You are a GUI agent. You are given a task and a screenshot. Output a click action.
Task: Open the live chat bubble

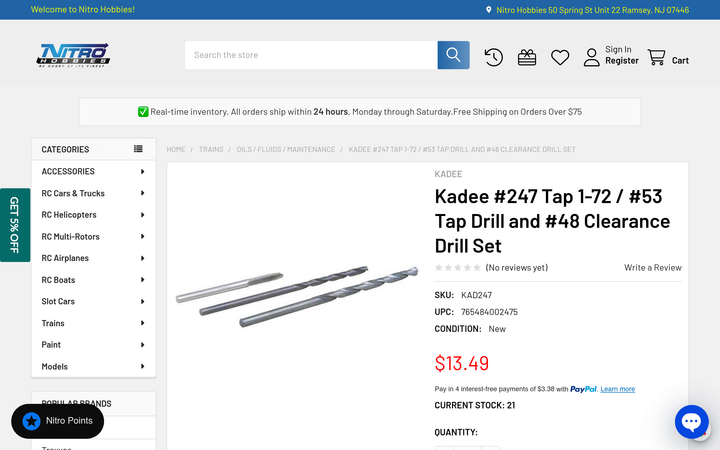(x=692, y=422)
